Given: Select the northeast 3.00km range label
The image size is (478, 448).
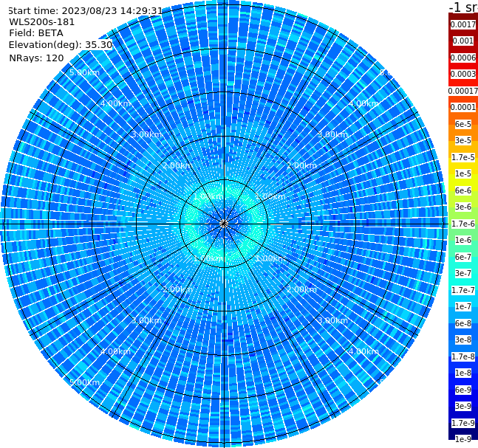Looking at the screenshot, I should coord(332,134).
